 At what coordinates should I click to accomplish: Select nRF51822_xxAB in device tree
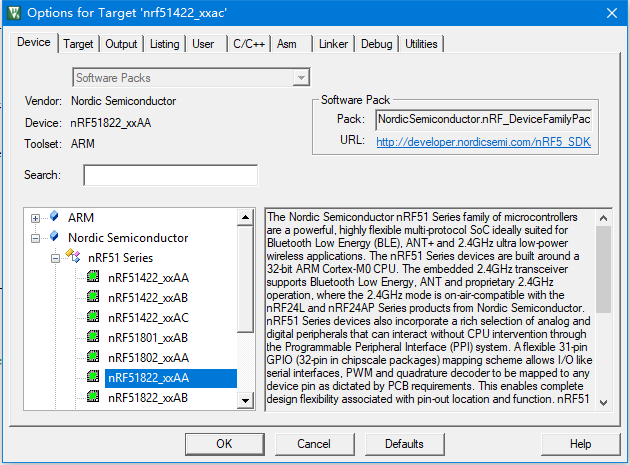148,398
